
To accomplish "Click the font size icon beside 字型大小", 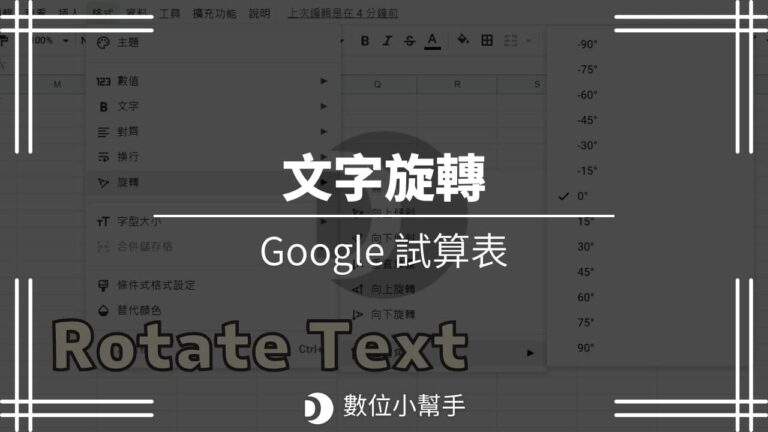I will [103, 221].
